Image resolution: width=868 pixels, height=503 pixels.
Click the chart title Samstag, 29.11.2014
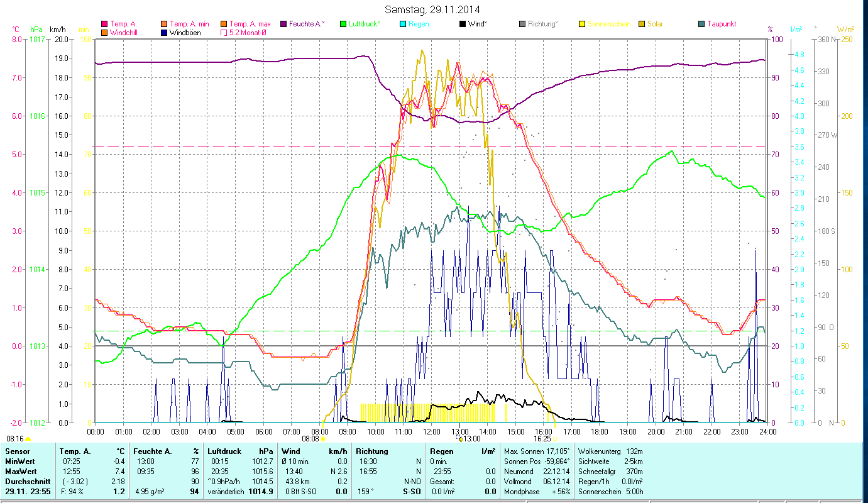click(x=434, y=9)
